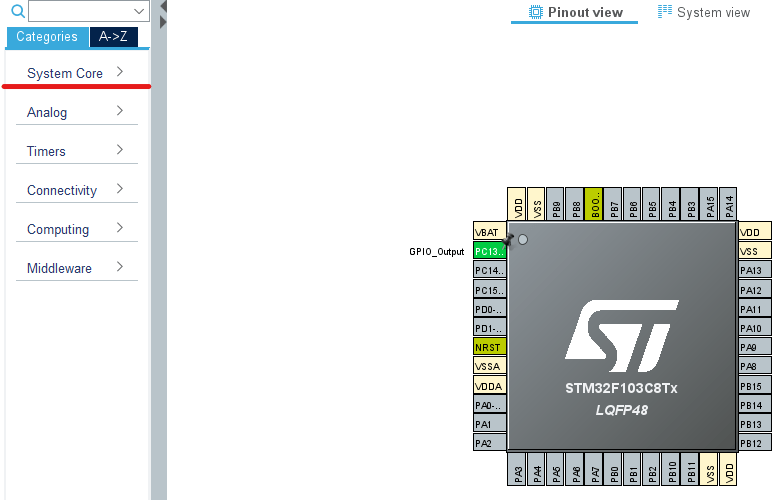Viewport: 784px width, 500px height.
Task: Select the PD1 pin
Action: (x=490, y=328)
